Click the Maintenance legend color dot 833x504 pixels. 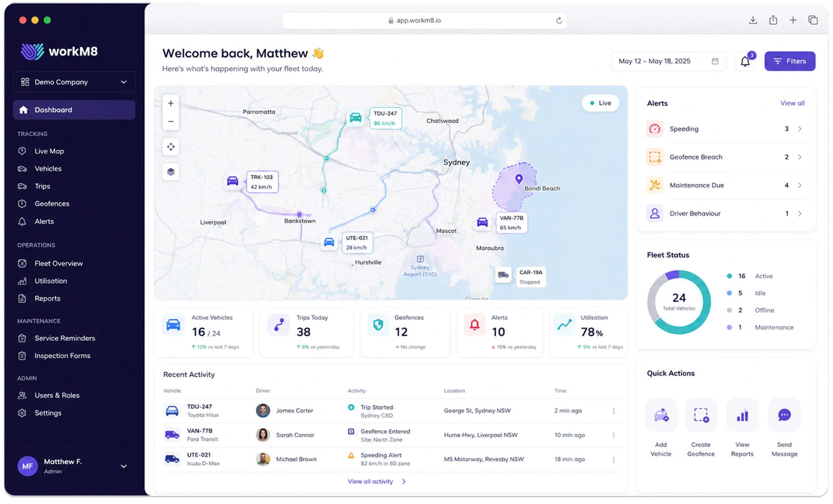729,327
